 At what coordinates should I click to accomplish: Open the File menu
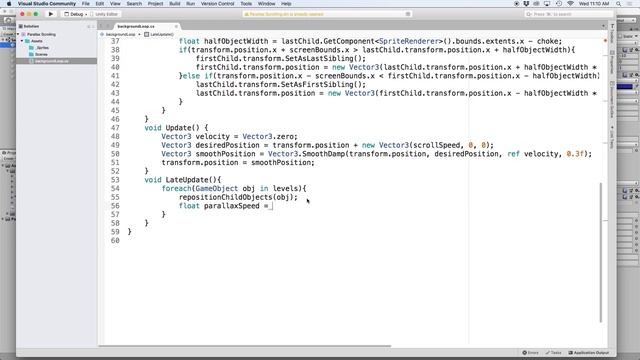coord(86,4)
